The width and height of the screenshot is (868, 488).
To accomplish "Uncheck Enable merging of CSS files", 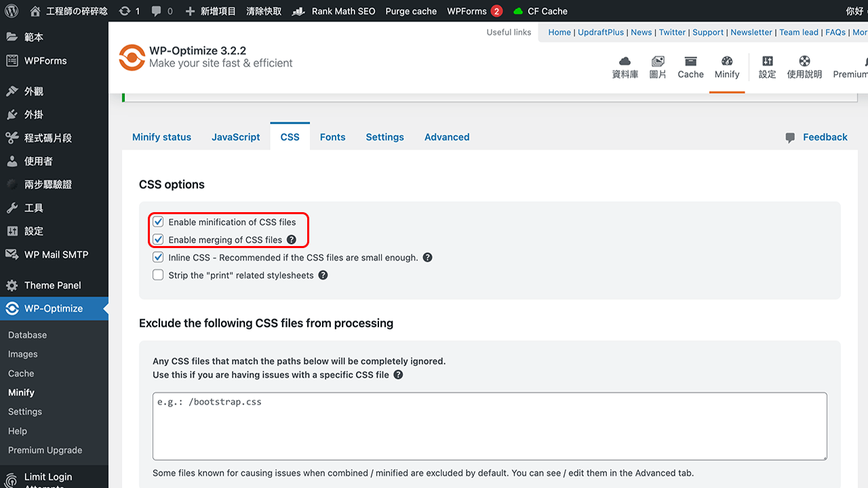I will (158, 239).
